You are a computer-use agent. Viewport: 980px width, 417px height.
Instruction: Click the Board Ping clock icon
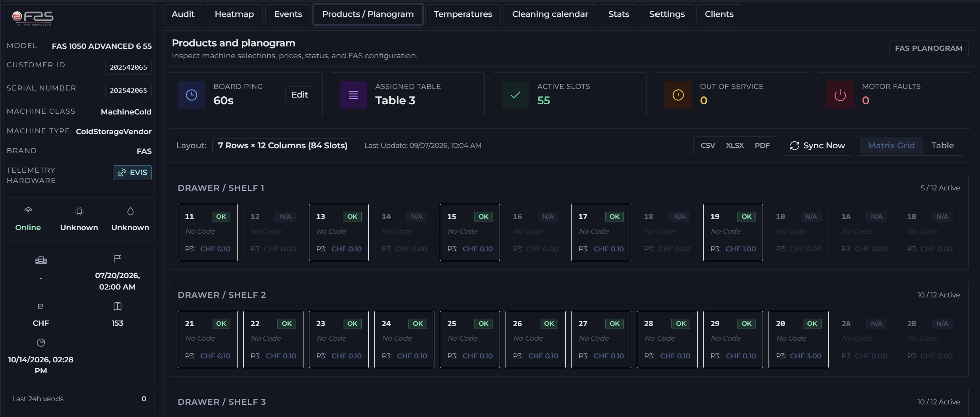(191, 95)
